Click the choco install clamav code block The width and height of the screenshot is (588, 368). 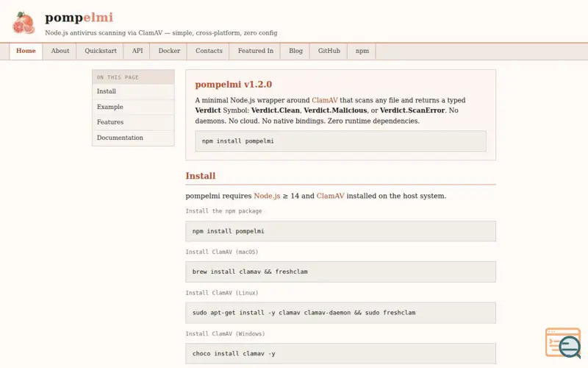click(340, 354)
